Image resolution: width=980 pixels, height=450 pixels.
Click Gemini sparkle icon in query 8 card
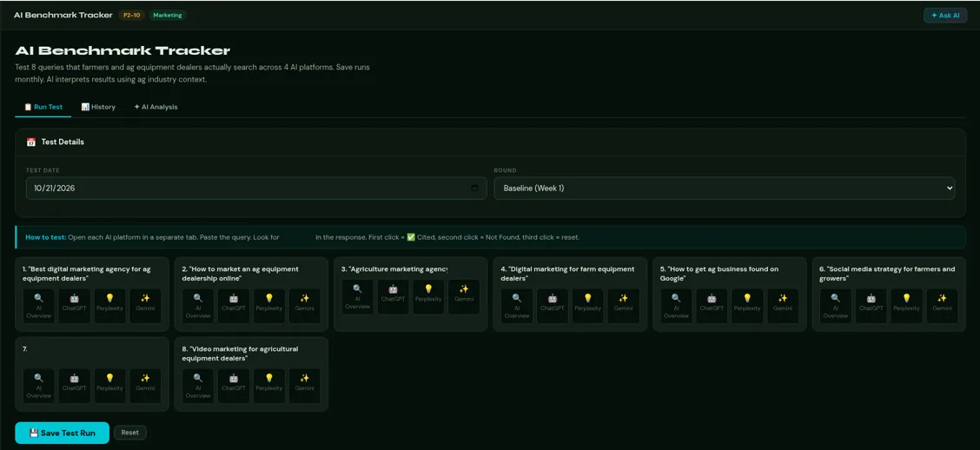click(x=304, y=378)
